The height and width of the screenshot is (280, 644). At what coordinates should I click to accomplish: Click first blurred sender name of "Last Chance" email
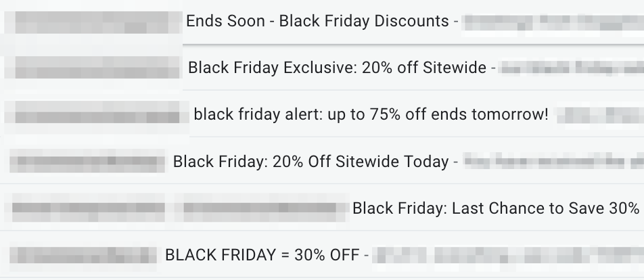click(88, 208)
